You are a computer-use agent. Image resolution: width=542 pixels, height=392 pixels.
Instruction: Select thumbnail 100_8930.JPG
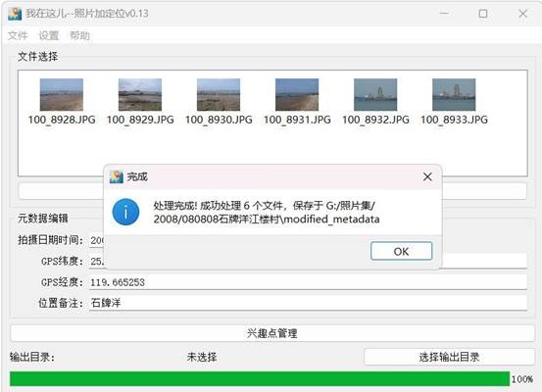[x=219, y=102]
